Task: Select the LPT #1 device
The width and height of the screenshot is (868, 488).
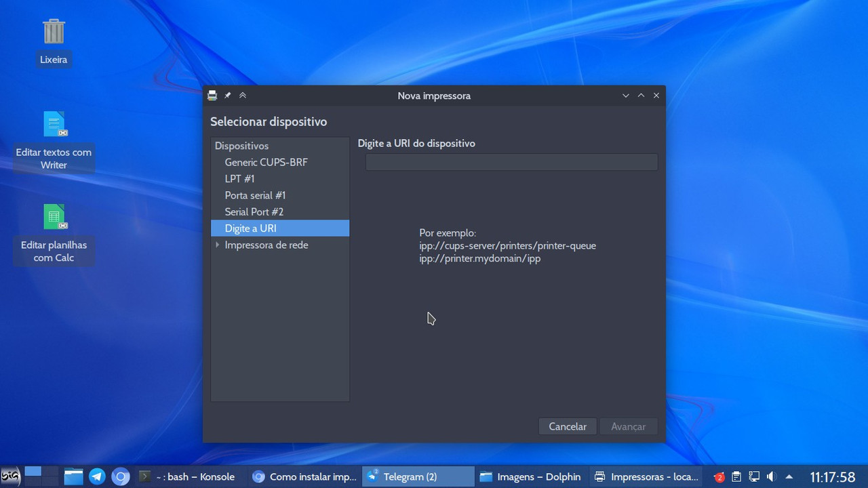Action: [x=280, y=179]
